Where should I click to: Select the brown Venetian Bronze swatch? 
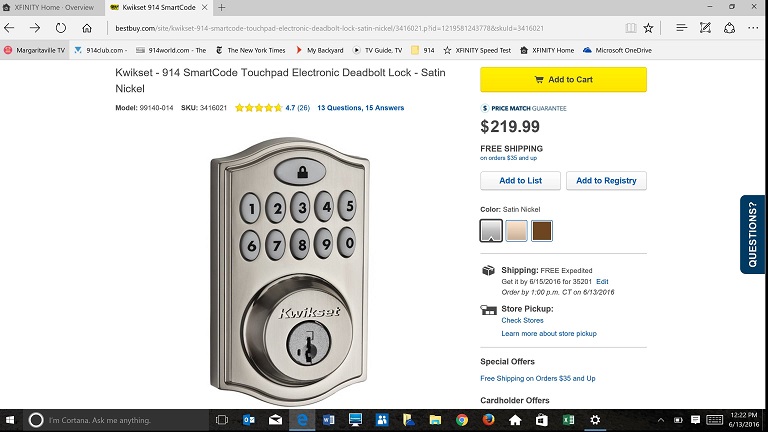tap(542, 231)
